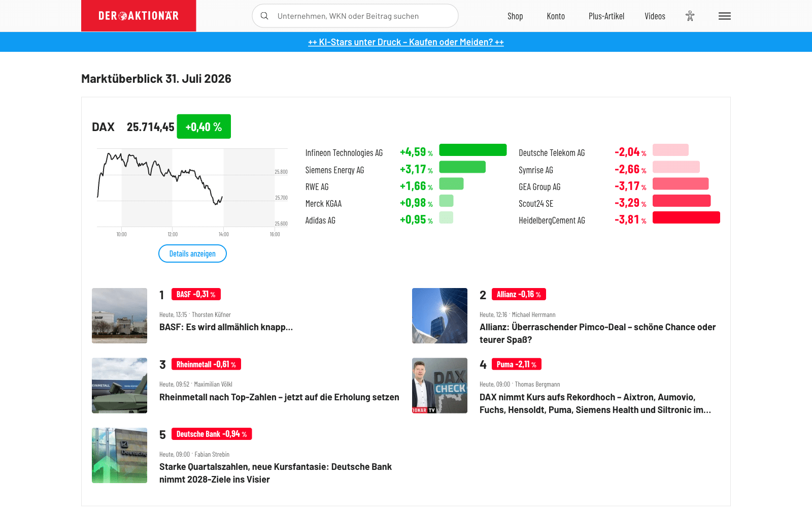Click the Allianz -0,16 % tag
The height and width of the screenshot is (508, 812).
pyautogui.click(x=519, y=294)
